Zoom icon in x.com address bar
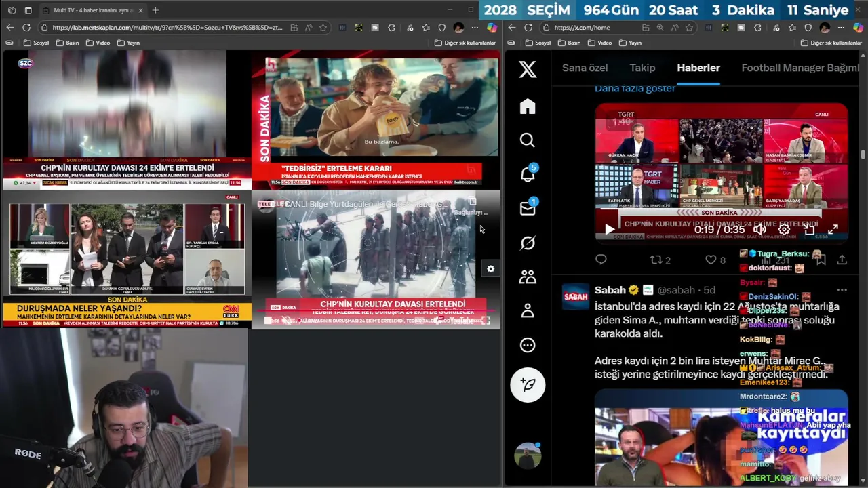Screen dimensions: 868x488 (660, 28)
